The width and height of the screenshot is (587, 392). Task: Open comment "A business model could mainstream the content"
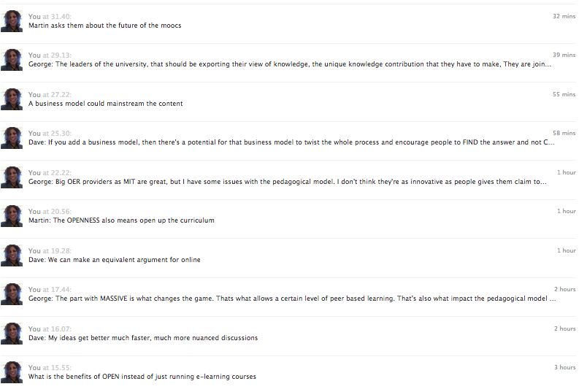(x=105, y=104)
